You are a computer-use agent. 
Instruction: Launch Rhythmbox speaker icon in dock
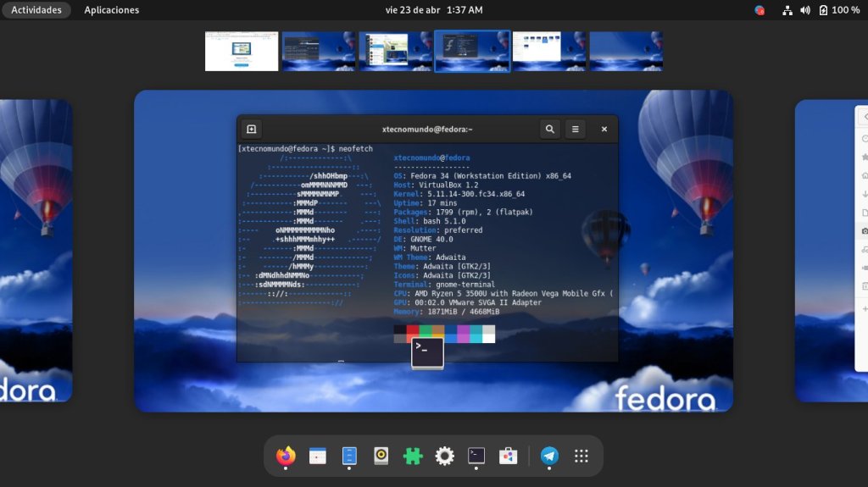(x=381, y=457)
